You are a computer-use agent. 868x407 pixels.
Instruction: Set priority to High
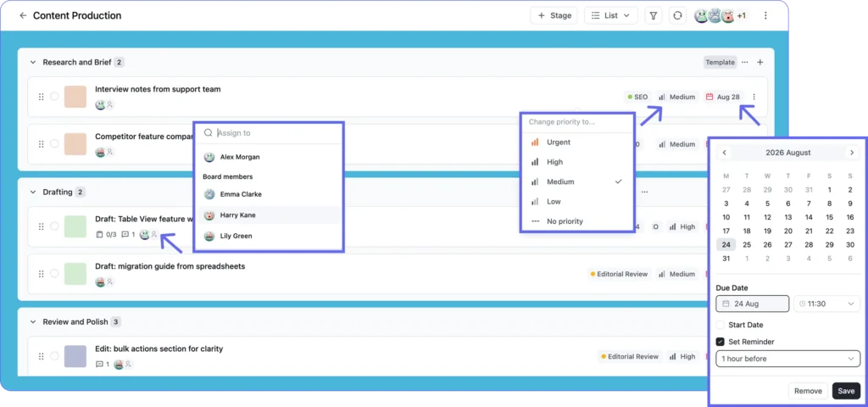point(576,162)
